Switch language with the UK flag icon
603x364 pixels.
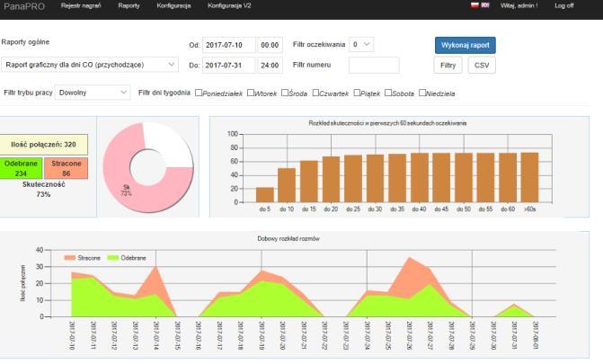485,5
